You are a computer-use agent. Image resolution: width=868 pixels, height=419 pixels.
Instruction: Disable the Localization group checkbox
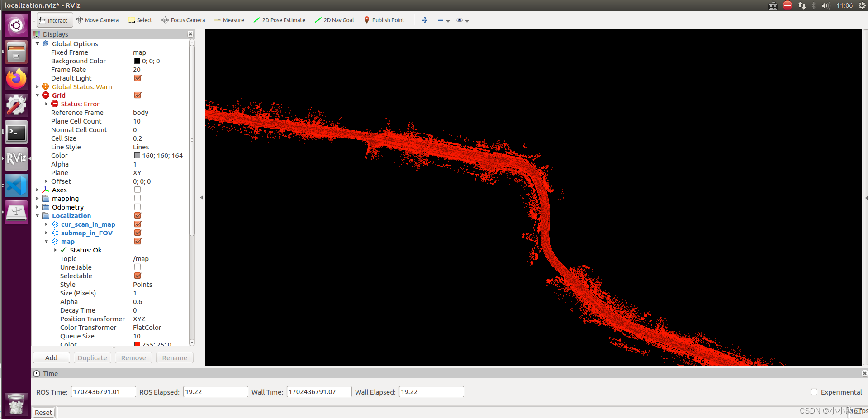tap(138, 215)
